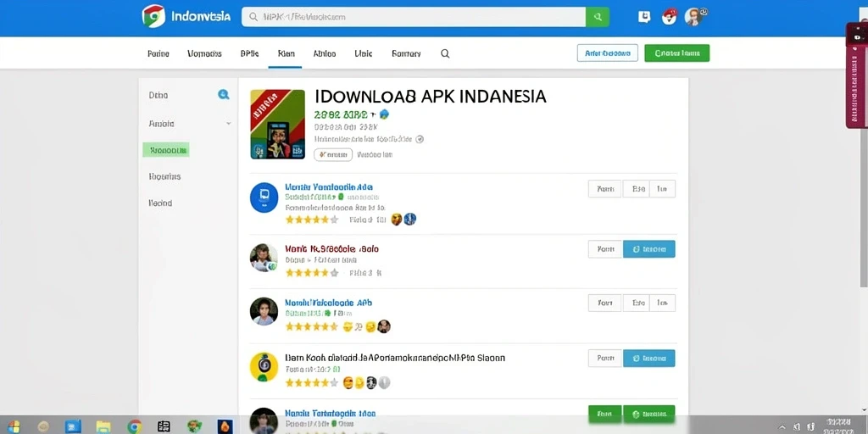Click the grey verified check icon under title
The image size is (868, 434).
click(420, 139)
